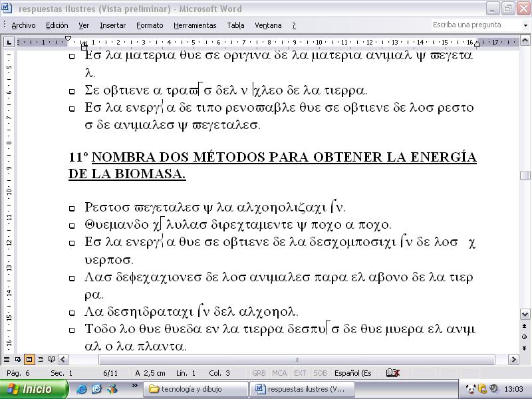Viewport: 532px width, 399px height.
Task: Click bullet text starting Λα δεσηιδραταχι
Action: click(192, 311)
